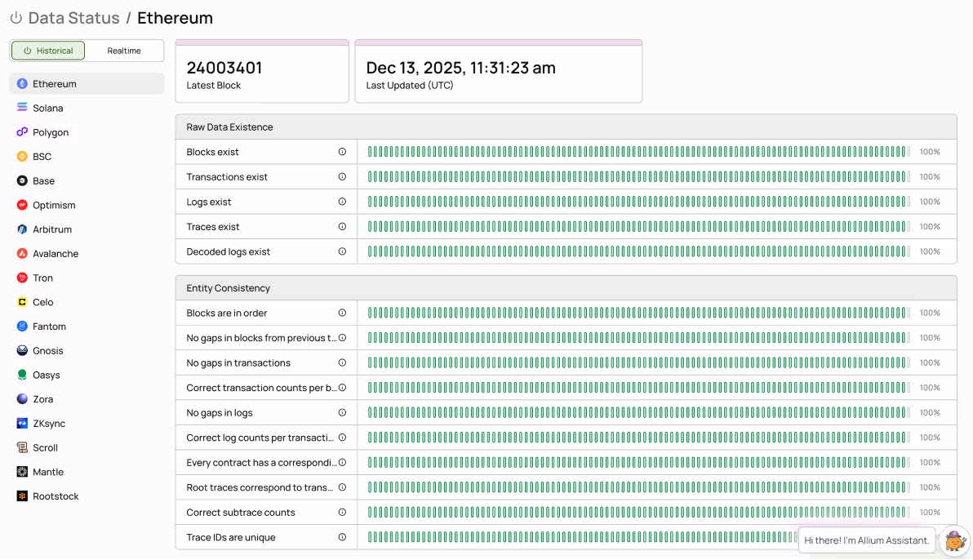
Task: Click the ZKsync chain icon
Action: tap(22, 424)
